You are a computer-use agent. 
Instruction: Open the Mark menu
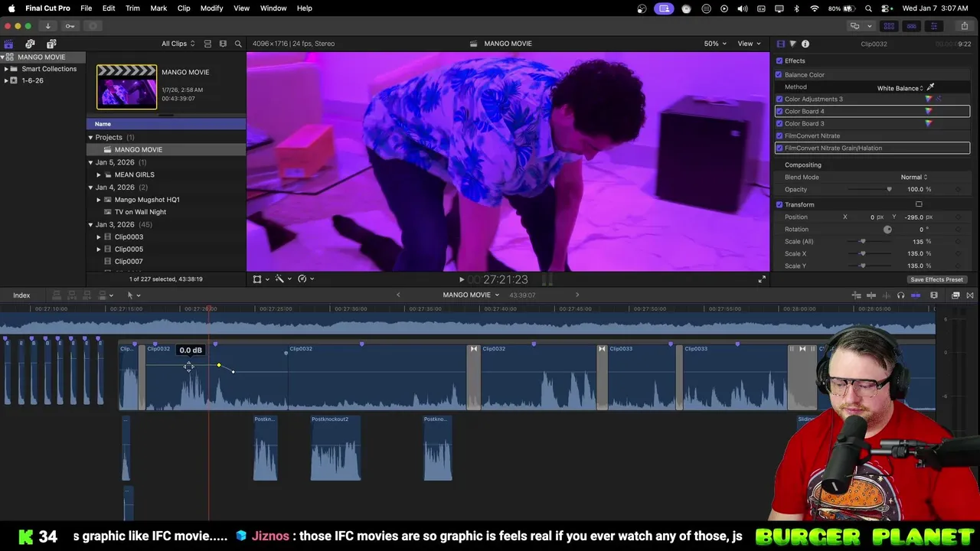[x=158, y=8]
